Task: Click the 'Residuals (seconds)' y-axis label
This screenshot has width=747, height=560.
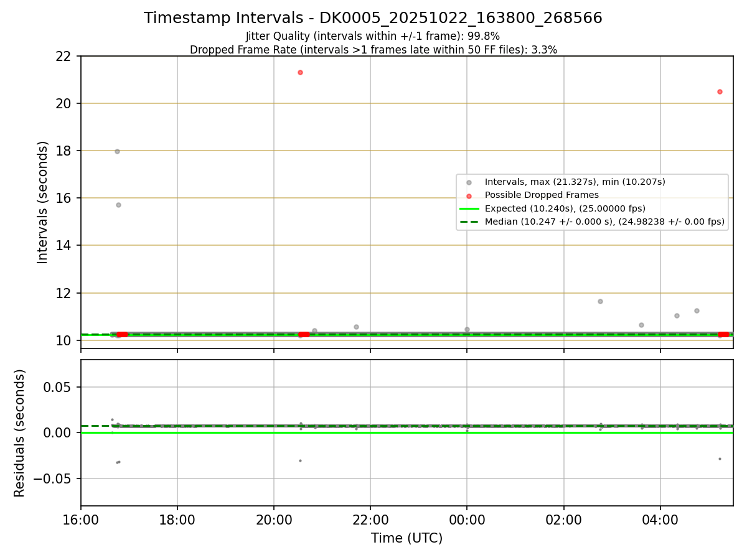Action: tap(20, 432)
